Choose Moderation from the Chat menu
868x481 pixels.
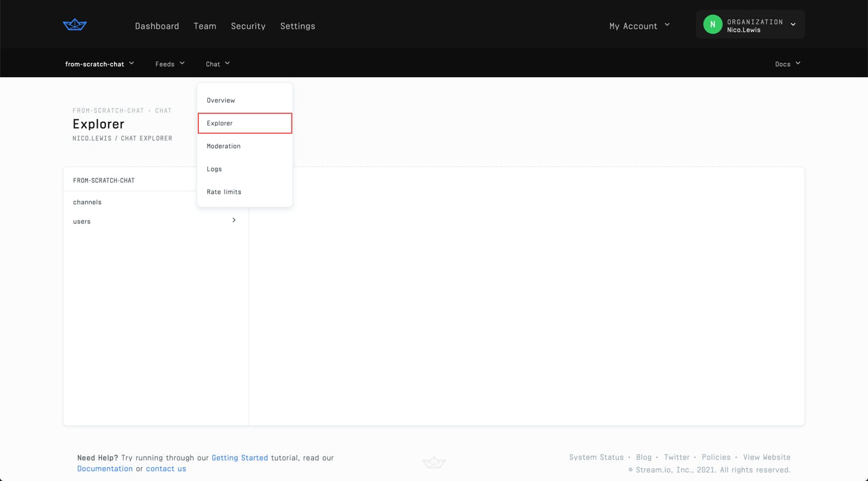pos(245,146)
